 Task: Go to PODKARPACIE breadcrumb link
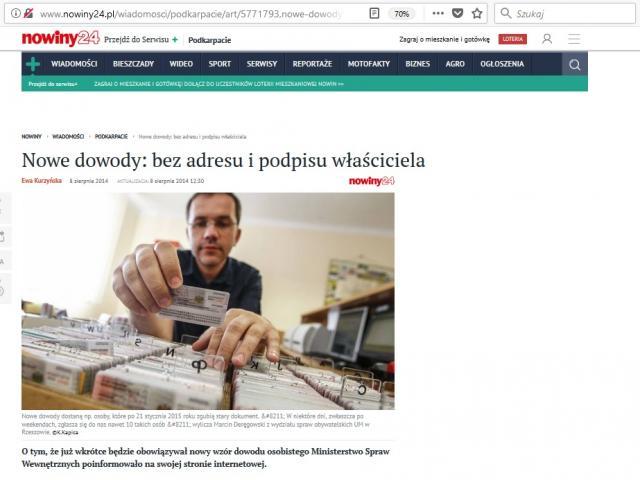coord(111,136)
